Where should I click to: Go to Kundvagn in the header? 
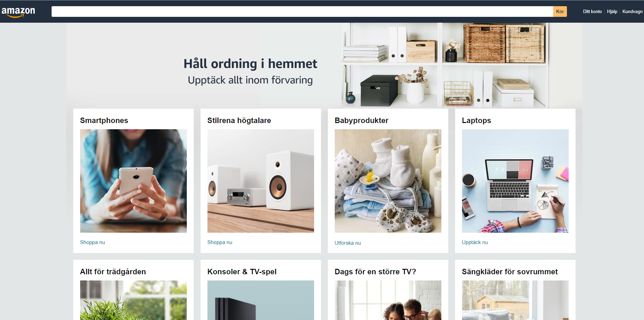(x=632, y=11)
